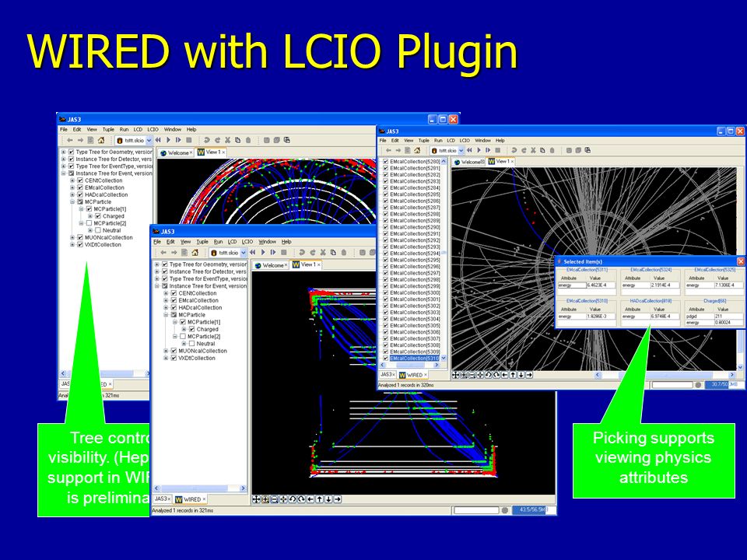747x560 pixels.
Task: Click forward arrow in left JAS3 window toolbar
Action: tap(80, 140)
